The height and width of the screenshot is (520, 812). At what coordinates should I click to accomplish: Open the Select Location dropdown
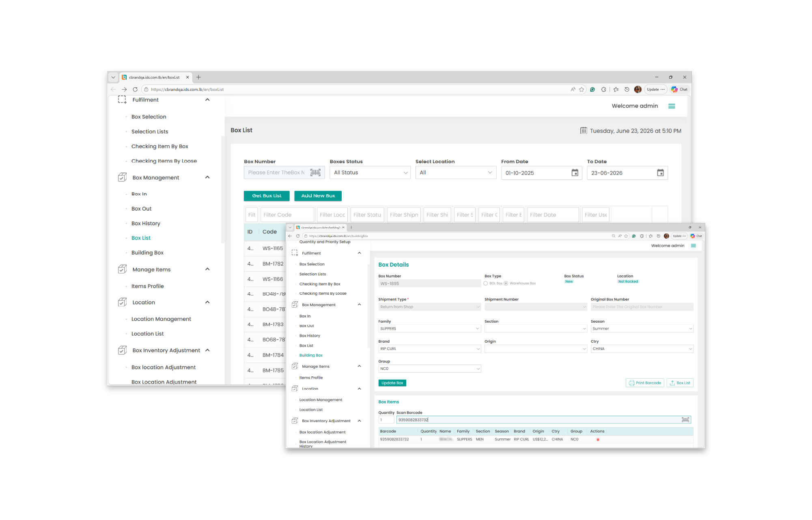[456, 173]
